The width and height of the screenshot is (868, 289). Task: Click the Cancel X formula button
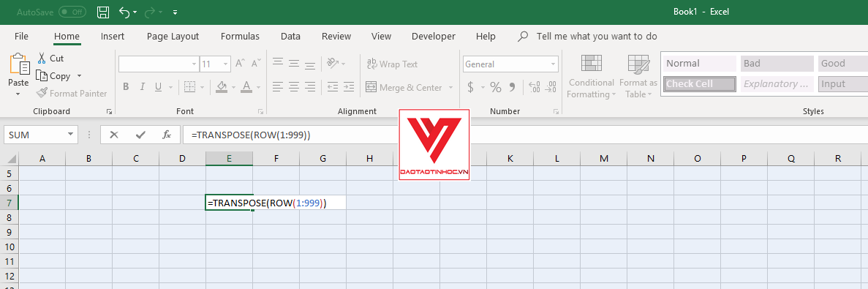(x=114, y=135)
